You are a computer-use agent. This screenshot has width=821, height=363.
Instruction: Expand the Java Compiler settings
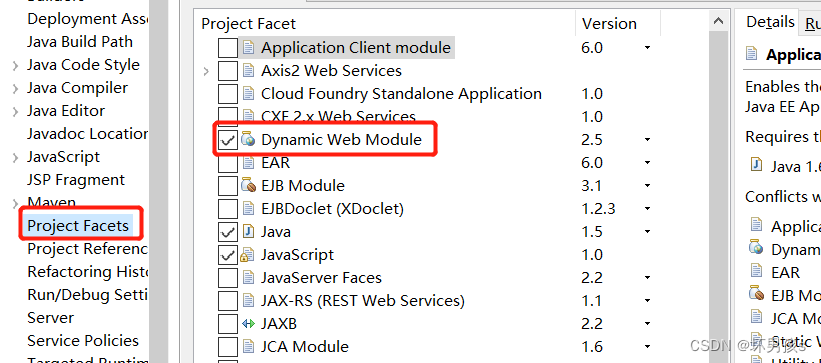pos(16,89)
